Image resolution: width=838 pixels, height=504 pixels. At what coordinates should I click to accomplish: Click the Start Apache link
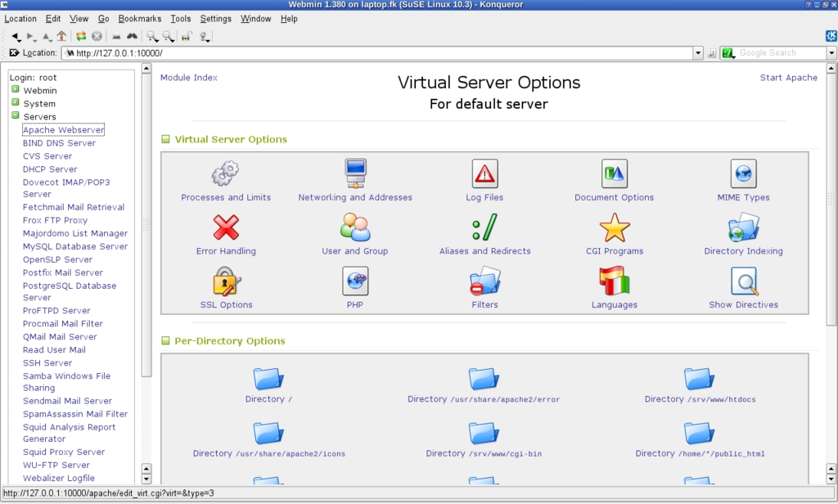[788, 78]
